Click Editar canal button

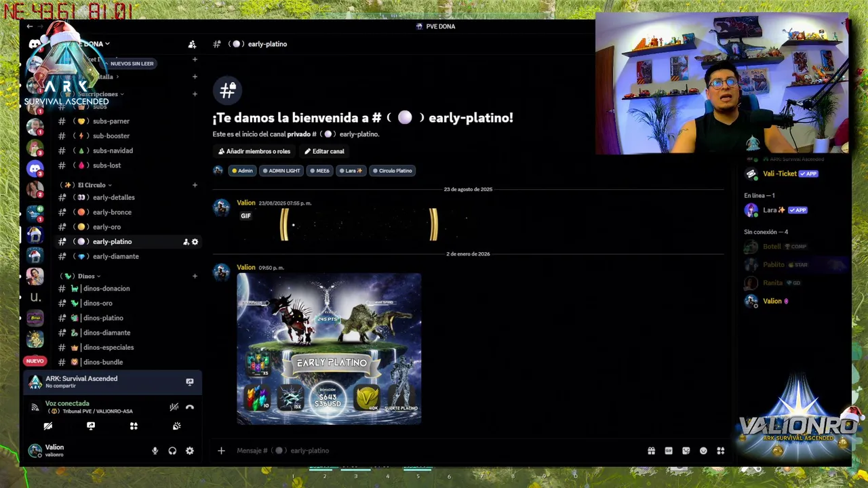tap(324, 152)
